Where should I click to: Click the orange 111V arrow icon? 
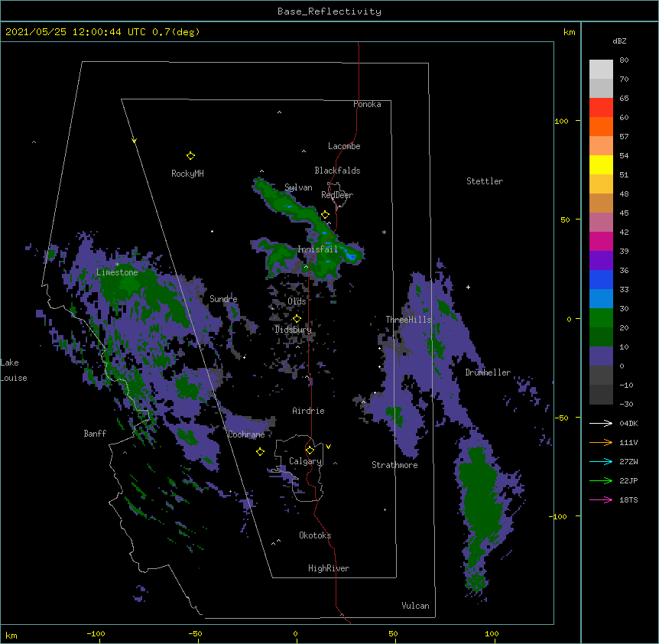click(x=601, y=442)
